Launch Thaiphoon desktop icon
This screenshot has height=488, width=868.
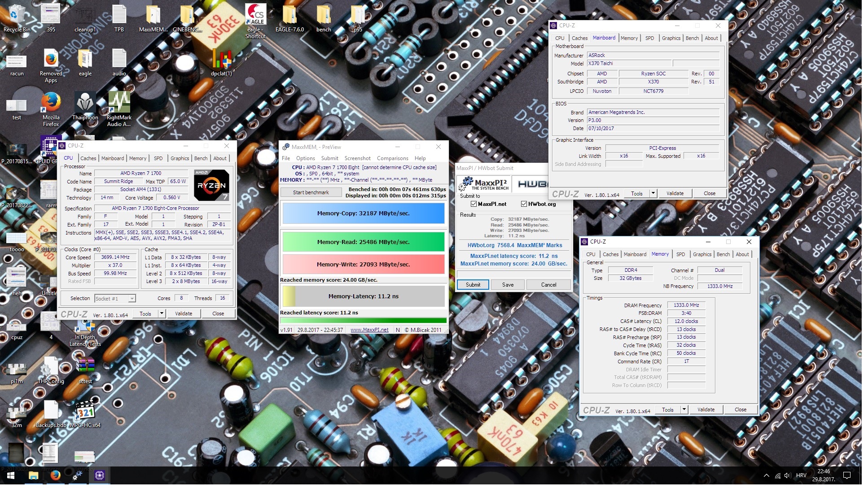point(85,106)
